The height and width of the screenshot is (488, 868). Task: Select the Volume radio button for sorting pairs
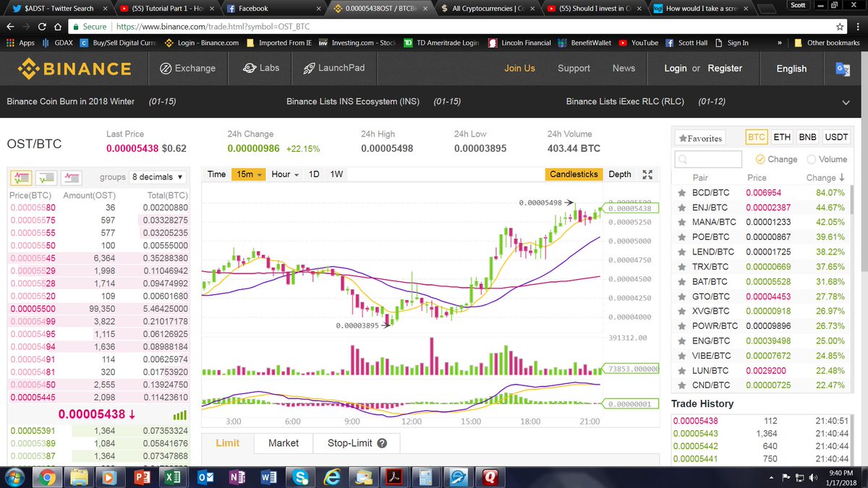813,159
